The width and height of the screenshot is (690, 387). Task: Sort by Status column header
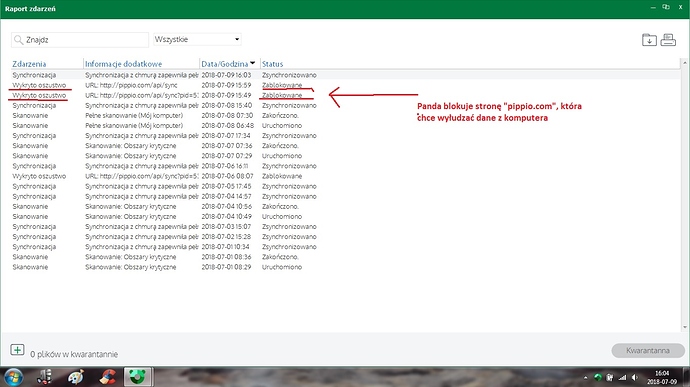[272, 64]
